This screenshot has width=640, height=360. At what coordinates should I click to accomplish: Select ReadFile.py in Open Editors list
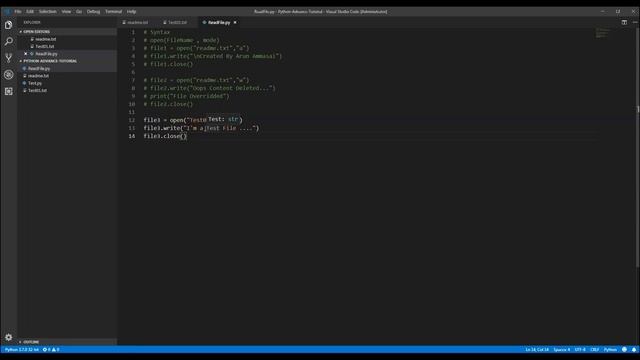(x=46, y=54)
